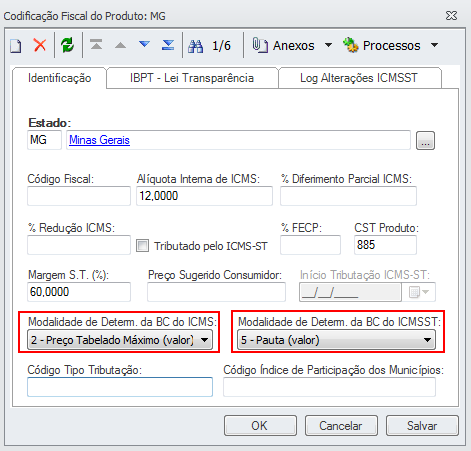Click the % FECP input field

coord(310,245)
